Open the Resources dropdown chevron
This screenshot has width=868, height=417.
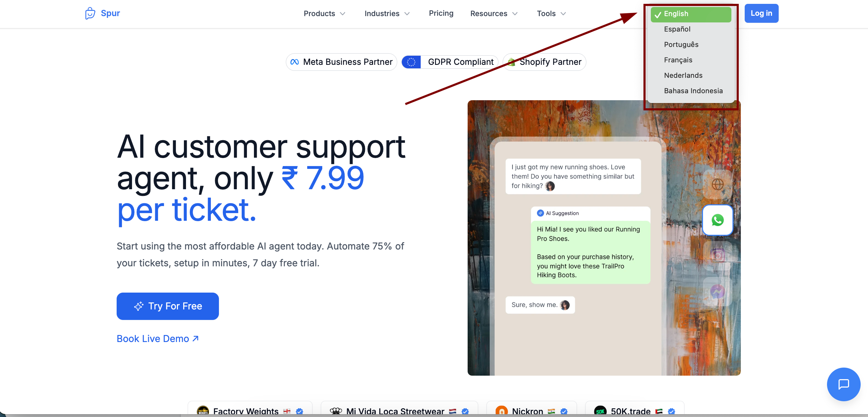click(515, 14)
